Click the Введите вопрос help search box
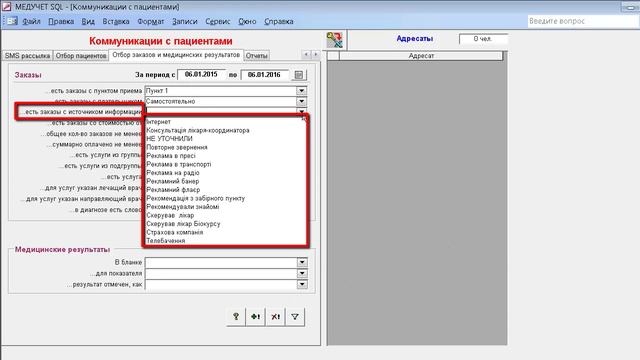The image size is (640, 360). coord(582,21)
